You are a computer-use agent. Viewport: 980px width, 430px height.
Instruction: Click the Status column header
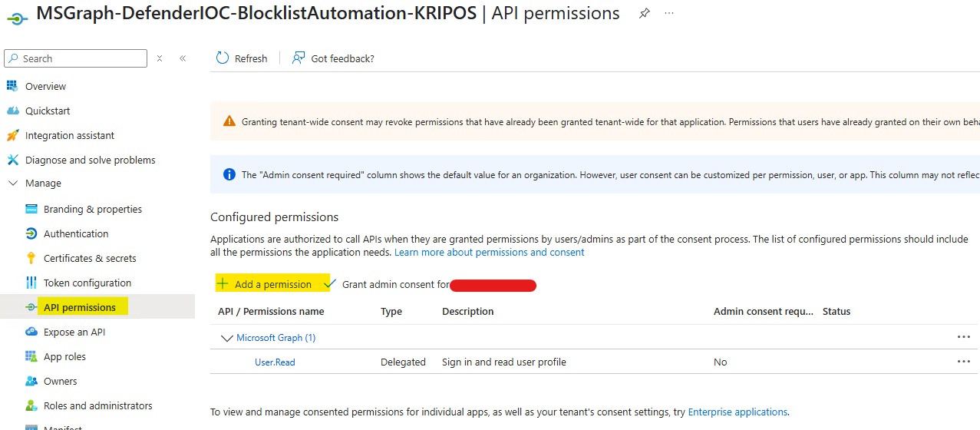836,311
